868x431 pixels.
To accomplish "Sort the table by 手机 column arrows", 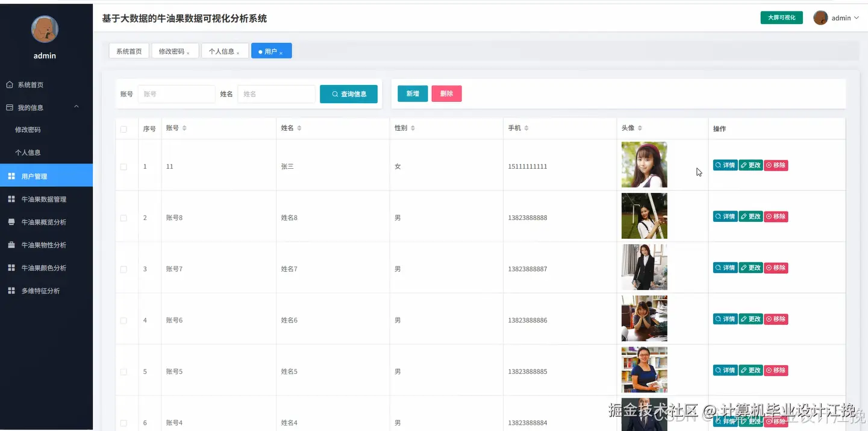I will pos(526,128).
